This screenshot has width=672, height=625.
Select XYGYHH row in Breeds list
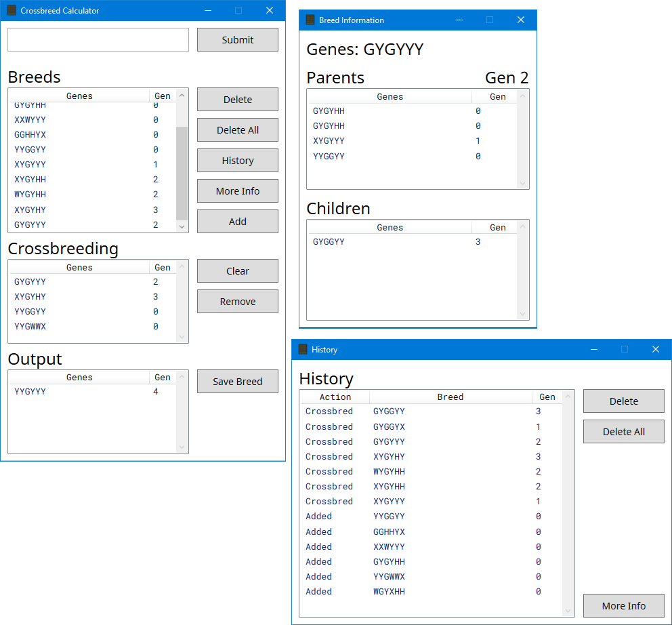92,180
